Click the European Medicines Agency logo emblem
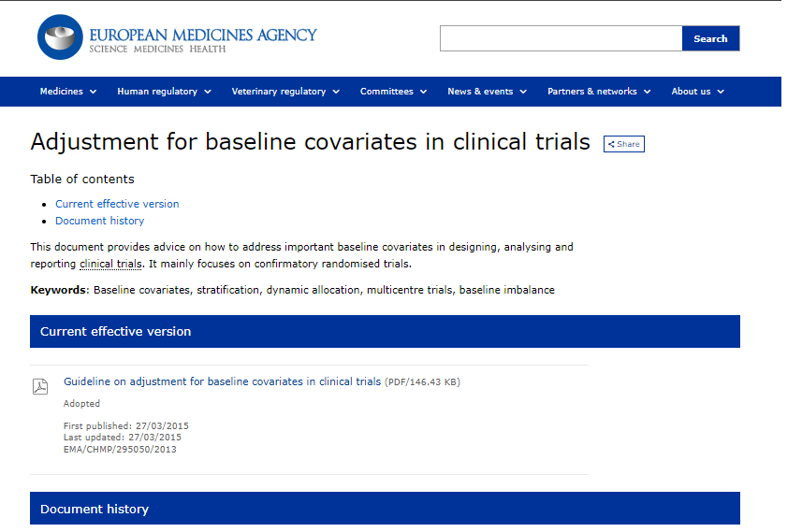This screenshot has width=802, height=532. (60, 38)
